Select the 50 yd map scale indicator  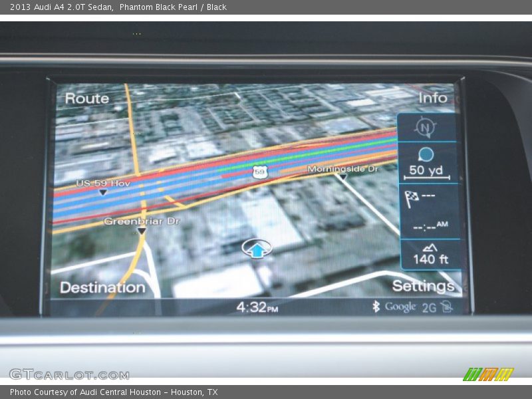426,163
